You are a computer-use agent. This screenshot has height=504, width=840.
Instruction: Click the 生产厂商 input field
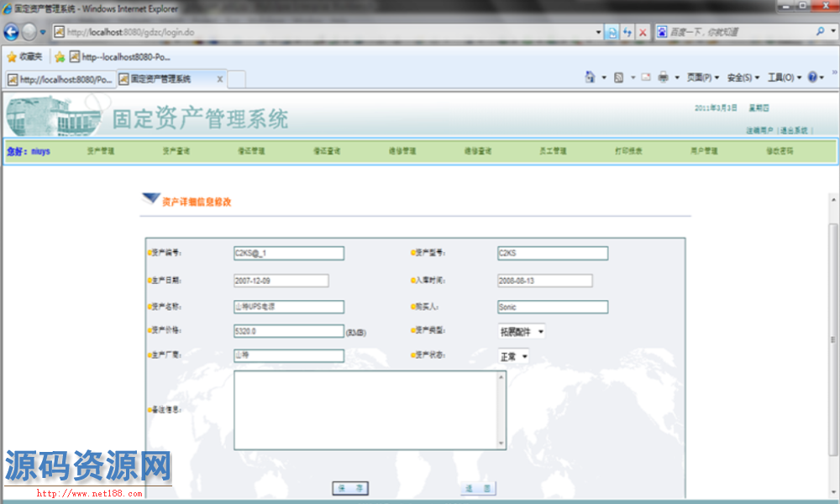(289, 355)
